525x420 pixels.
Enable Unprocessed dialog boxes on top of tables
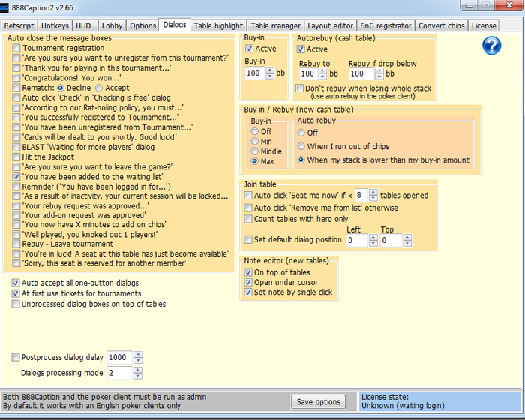click(16, 304)
